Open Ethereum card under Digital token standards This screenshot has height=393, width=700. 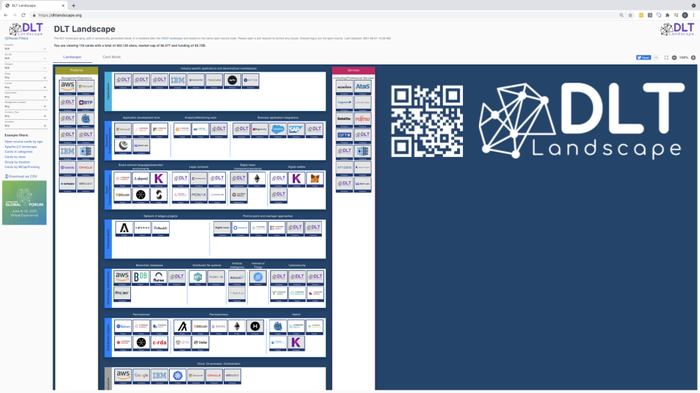click(x=257, y=179)
